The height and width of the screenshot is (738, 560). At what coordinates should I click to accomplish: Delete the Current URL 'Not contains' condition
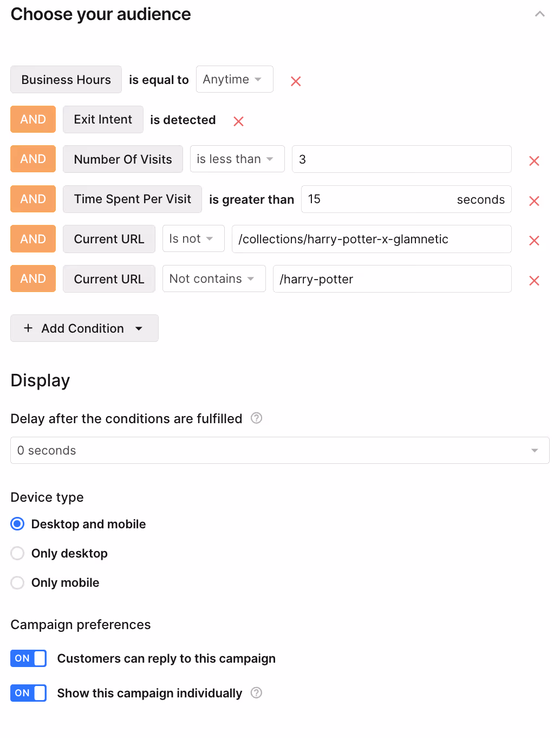point(534,281)
